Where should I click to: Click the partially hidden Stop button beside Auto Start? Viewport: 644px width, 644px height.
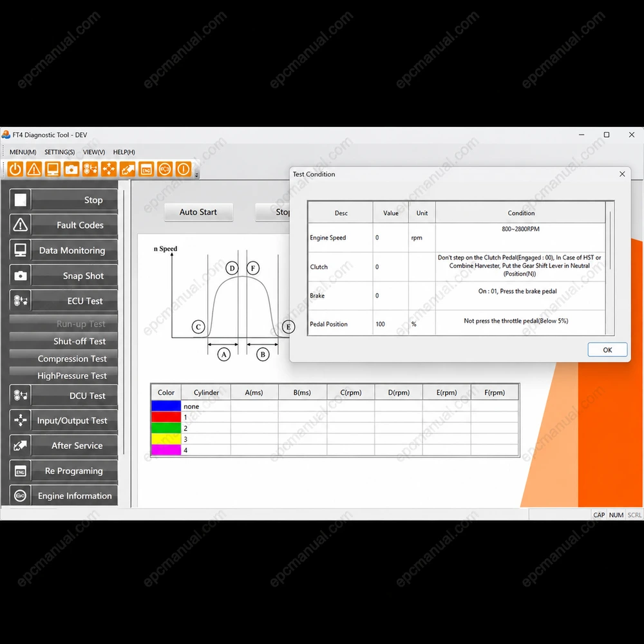272,212
